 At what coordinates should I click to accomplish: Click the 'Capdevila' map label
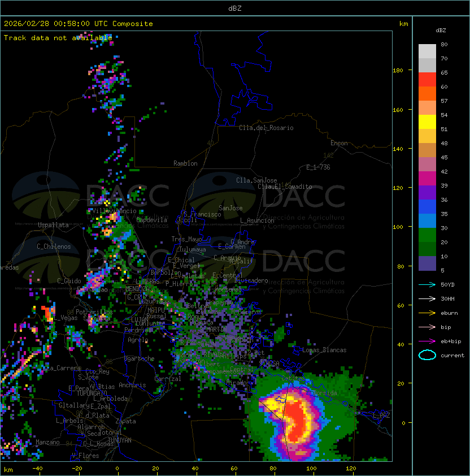(152, 220)
